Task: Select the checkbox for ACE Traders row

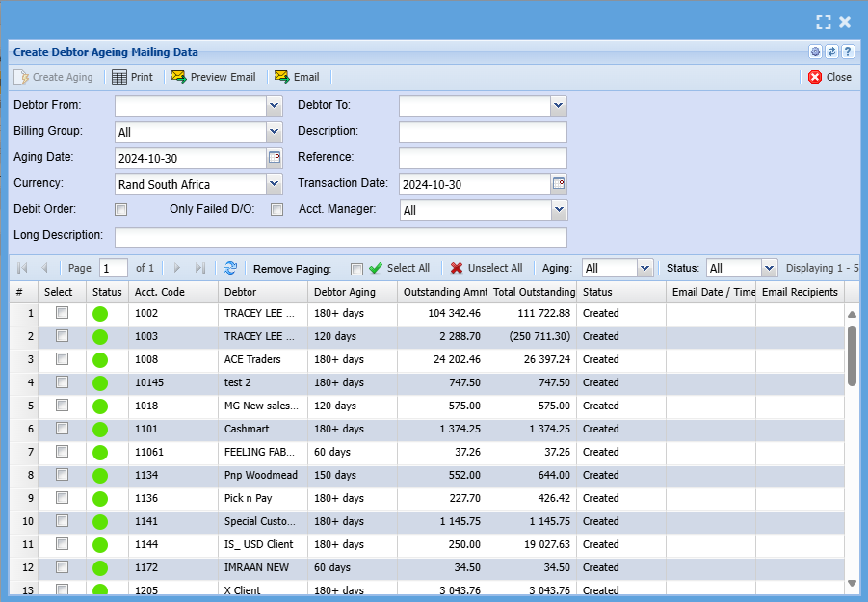Action: 63,359
